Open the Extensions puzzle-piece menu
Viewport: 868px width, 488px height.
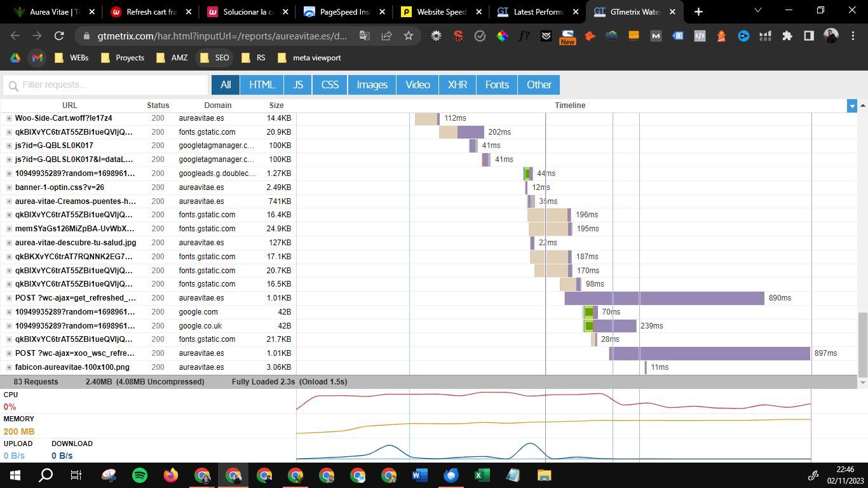(x=787, y=36)
